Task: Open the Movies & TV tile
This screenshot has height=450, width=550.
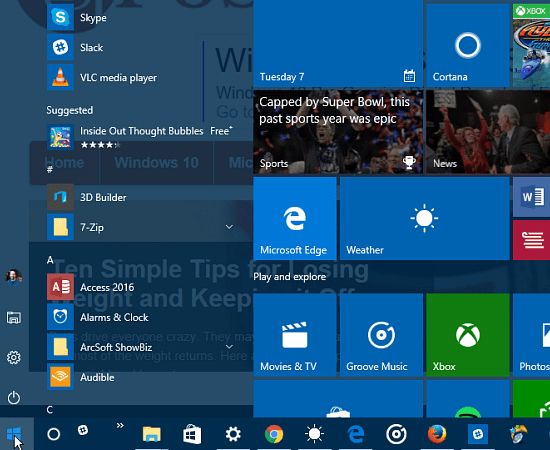Action: click(x=295, y=335)
